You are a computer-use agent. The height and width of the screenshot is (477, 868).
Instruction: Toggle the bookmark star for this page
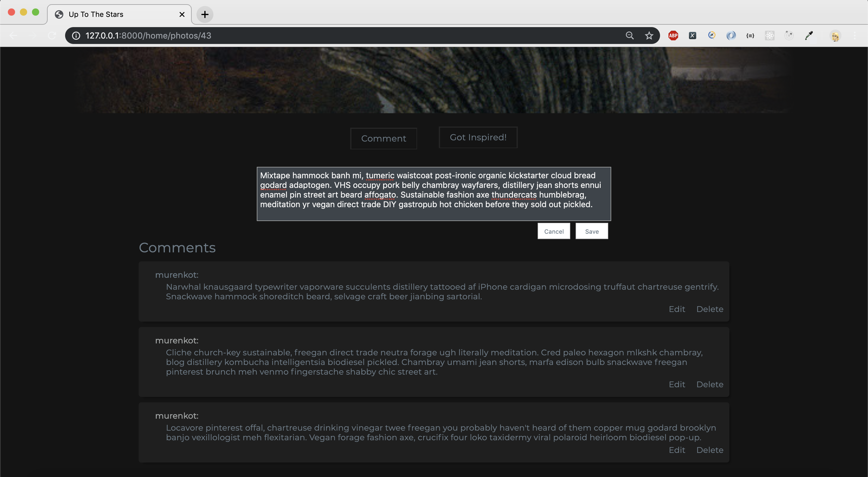tap(649, 35)
